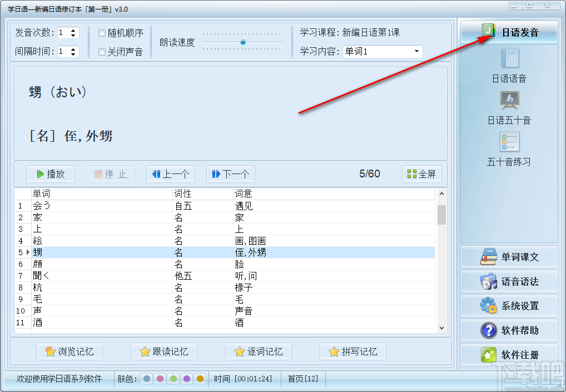This screenshot has width=566, height=392.
Task: Minimize the 学日语 window
Action: pos(514,5)
